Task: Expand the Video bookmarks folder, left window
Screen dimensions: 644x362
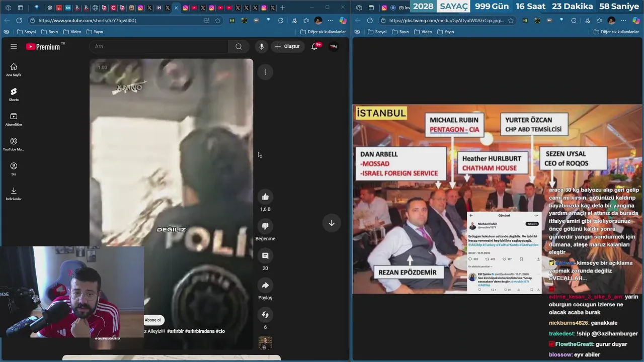Action: 71,32
